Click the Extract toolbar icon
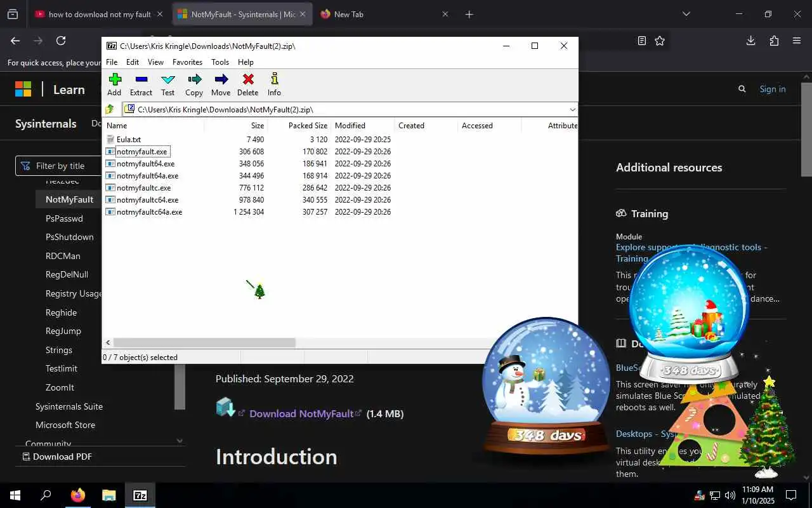This screenshot has height=508, width=812. coord(141,84)
